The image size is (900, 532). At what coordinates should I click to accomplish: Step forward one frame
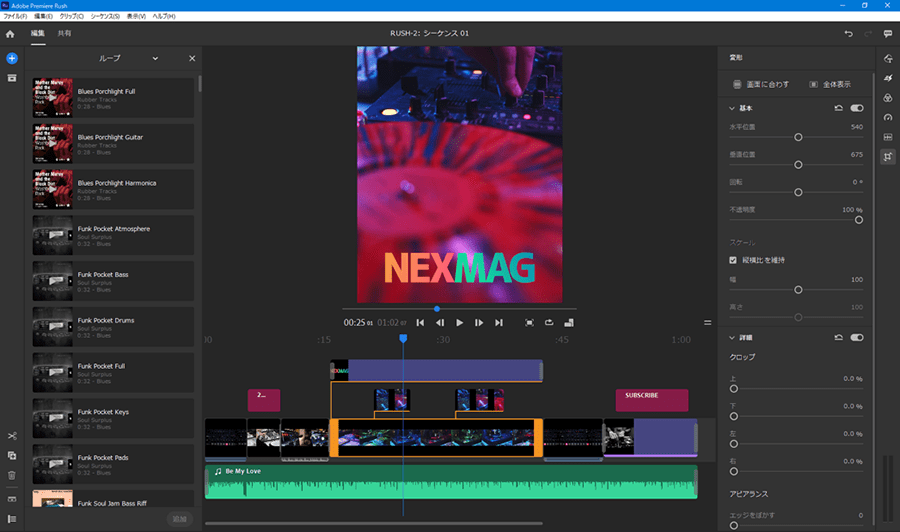[479, 323]
